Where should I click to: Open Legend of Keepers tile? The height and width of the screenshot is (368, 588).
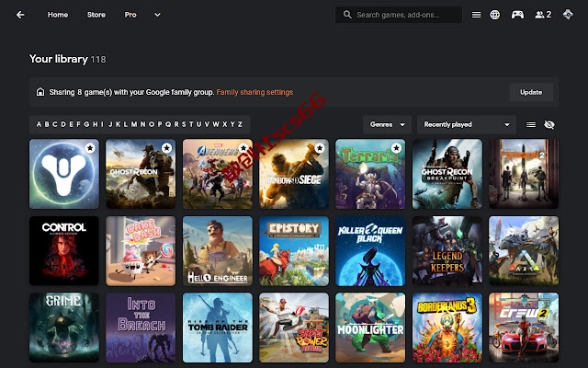pos(447,251)
